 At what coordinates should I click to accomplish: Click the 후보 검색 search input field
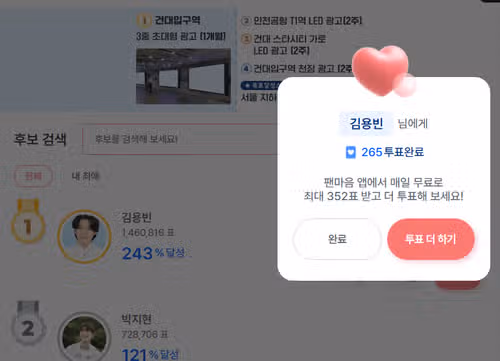click(x=180, y=139)
